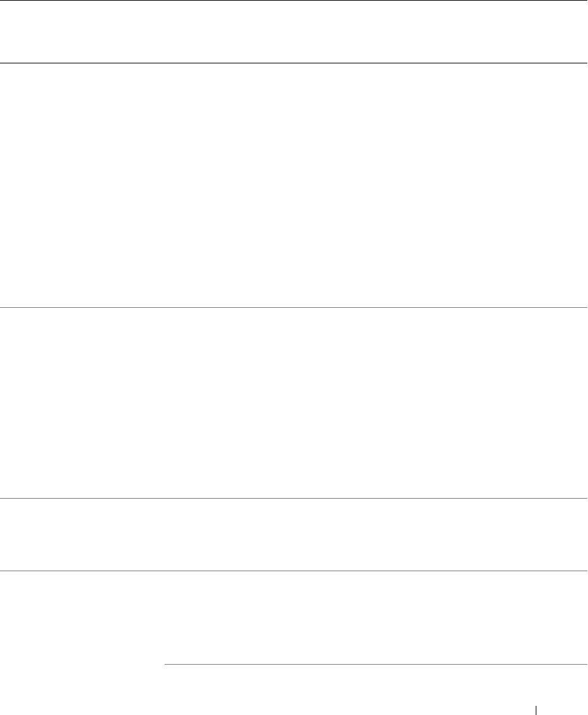
Task: Click the right area of the first large blank row
Action: coord(376,185)
